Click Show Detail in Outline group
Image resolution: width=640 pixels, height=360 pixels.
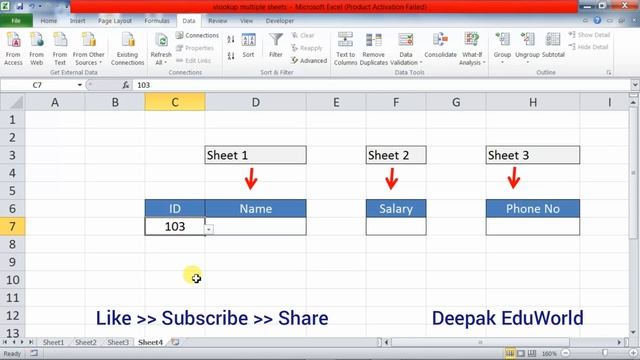pyautogui.click(x=589, y=35)
